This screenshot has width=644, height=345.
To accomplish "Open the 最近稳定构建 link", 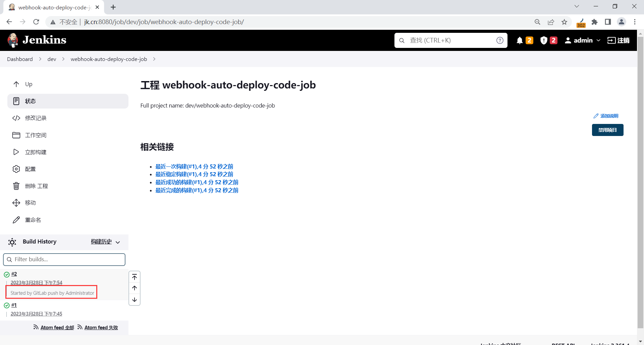I will 194,174.
